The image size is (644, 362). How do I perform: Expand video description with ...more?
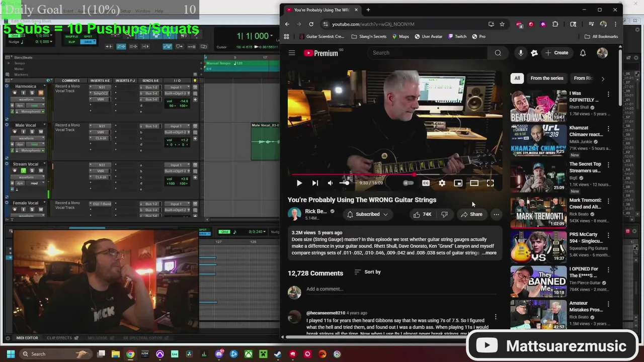coord(489,253)
